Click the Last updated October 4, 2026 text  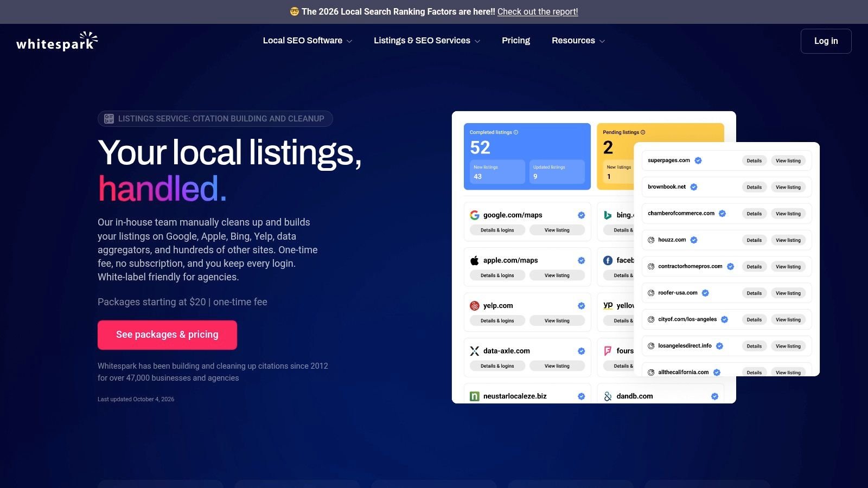click(x=136, y=399)
